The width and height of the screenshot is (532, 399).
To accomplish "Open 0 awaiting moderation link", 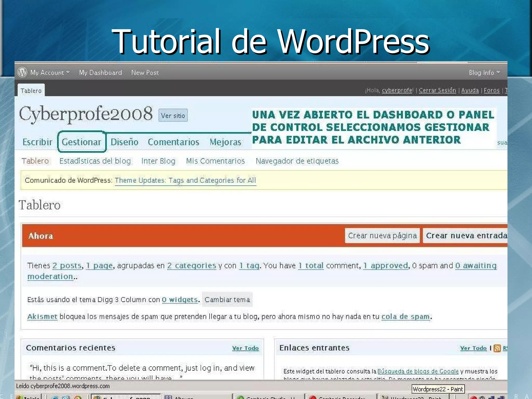I will (476, 266).
